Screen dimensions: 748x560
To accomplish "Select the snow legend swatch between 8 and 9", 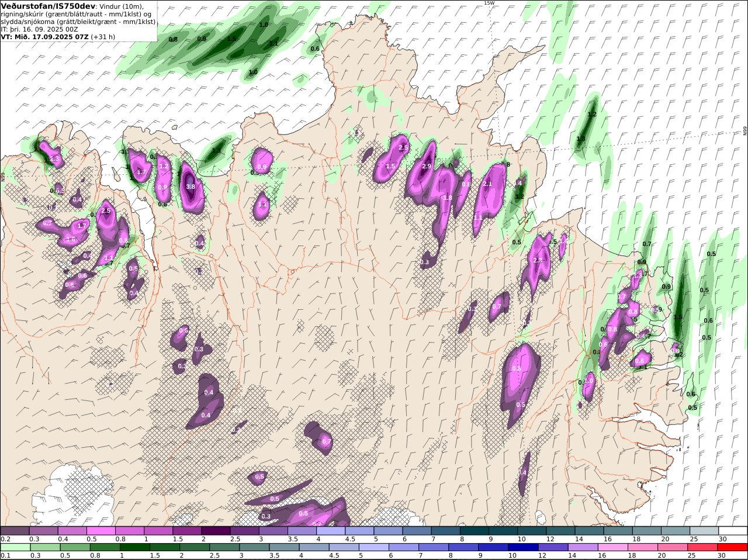I will [x=475, y=531].
